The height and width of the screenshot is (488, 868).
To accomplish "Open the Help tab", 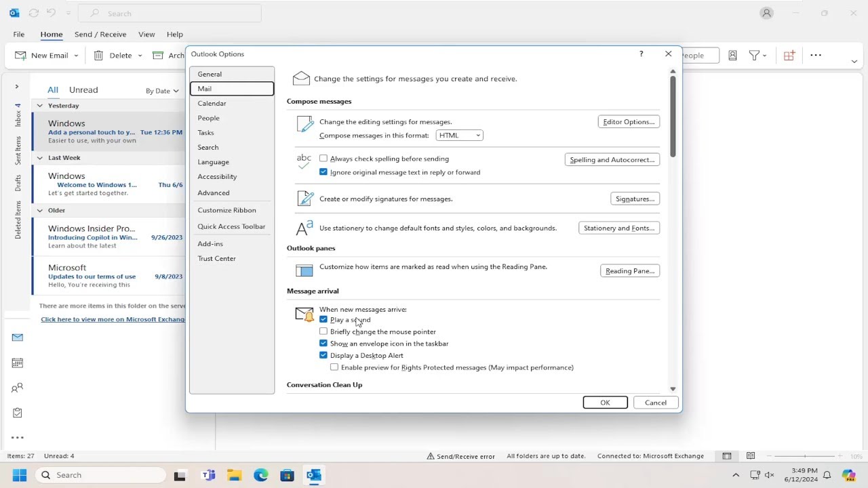I will [x=175, y=35].
